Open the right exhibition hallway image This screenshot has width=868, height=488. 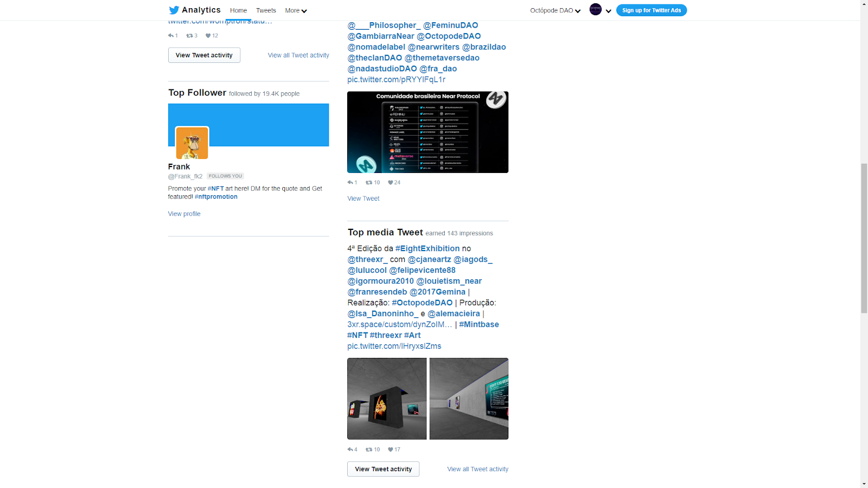coord(469,399)
